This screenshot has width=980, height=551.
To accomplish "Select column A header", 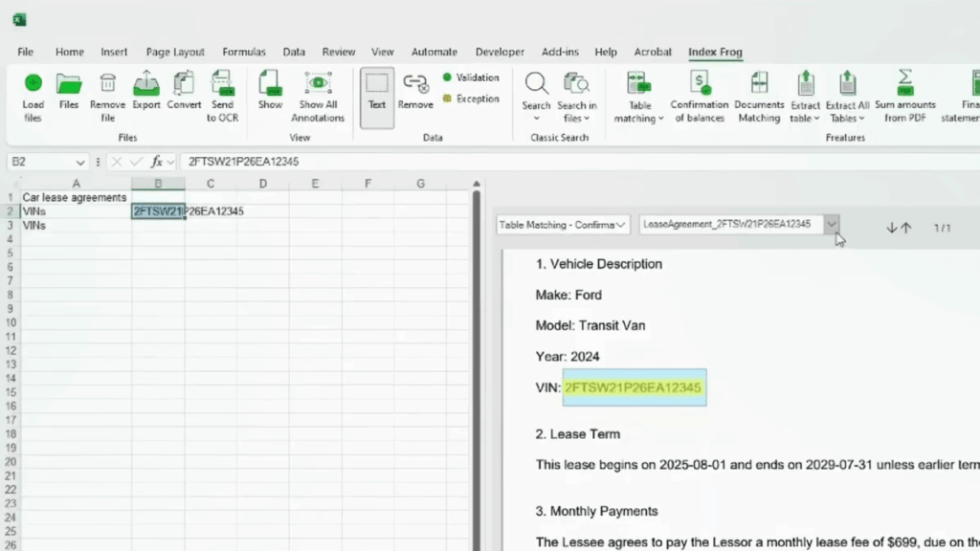I will point(77,184).
